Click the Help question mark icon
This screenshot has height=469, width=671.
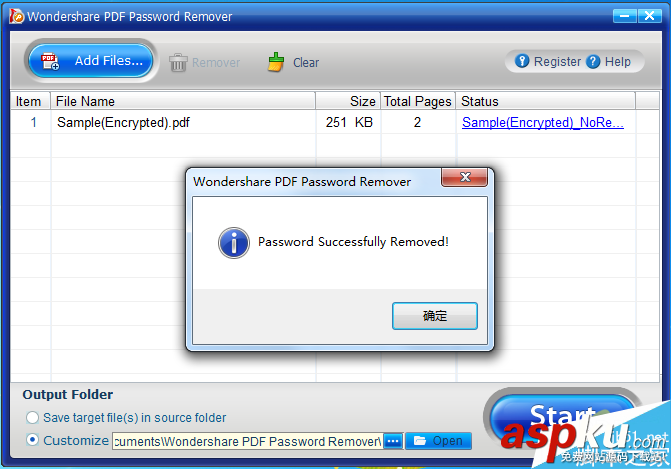(593, 62)
